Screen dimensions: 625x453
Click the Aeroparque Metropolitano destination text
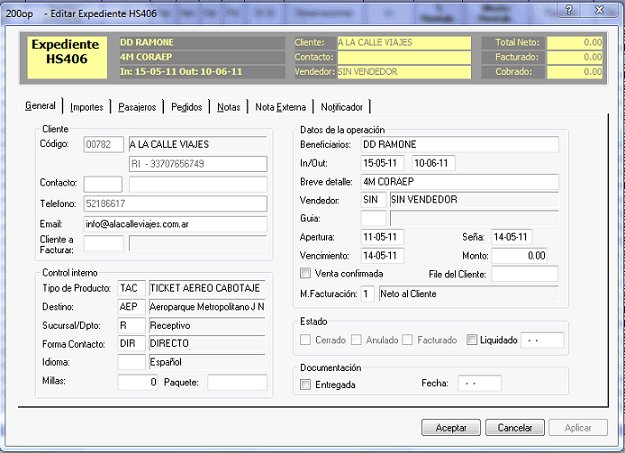(207, 307)
